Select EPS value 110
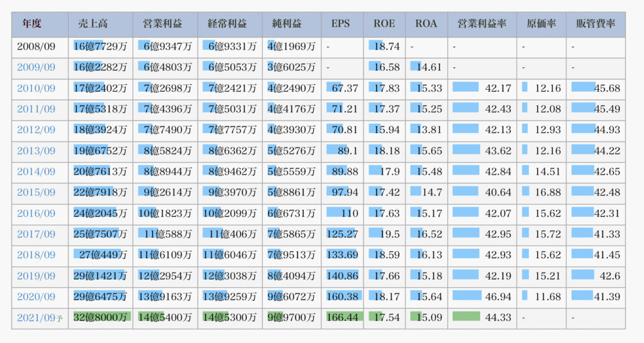644x343 pixels. point(350,214)
